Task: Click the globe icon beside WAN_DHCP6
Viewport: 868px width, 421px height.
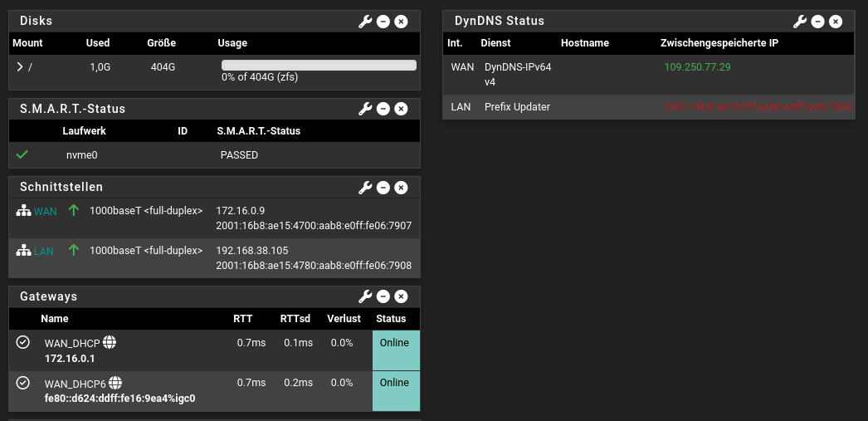Action: tap(115, 383)
